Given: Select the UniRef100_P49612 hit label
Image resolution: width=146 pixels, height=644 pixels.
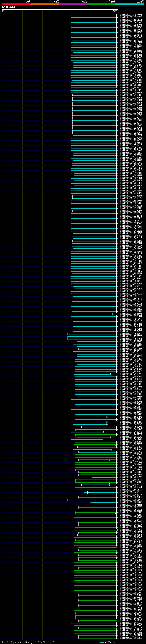Looking at the screenshot, I should coord(131,286).
